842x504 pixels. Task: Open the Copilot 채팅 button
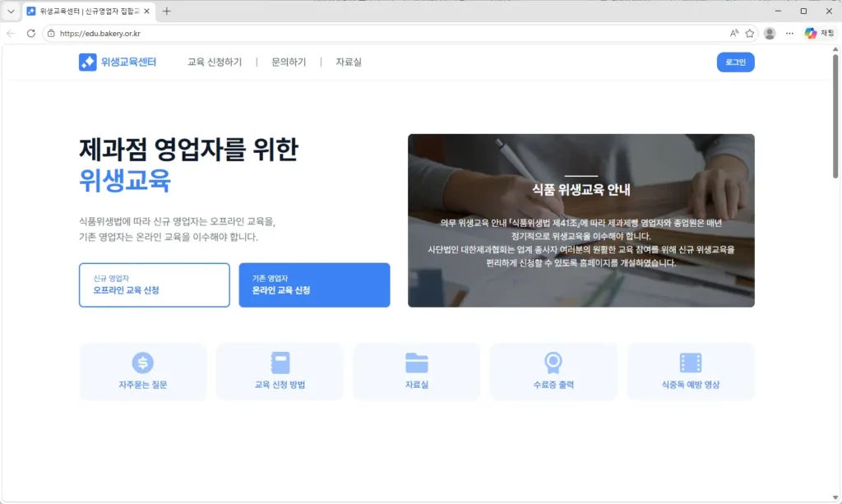click(820, 33)
